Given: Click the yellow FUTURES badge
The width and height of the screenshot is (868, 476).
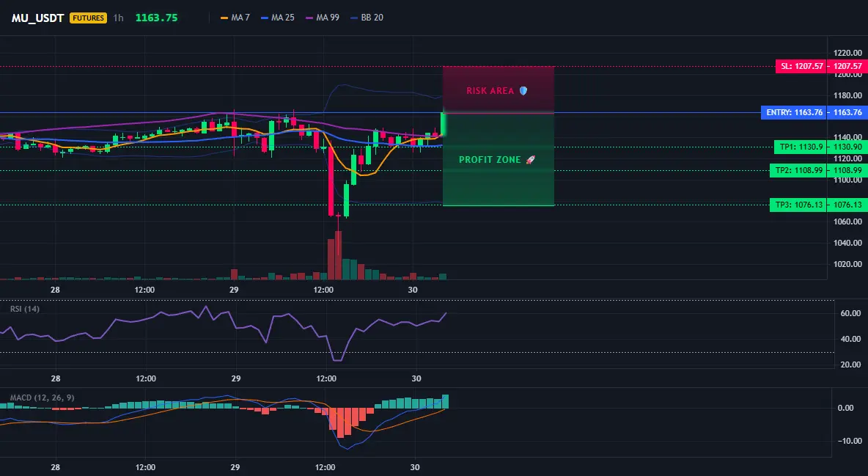Looking at the screenshot, I should click(x=88, y=18).
